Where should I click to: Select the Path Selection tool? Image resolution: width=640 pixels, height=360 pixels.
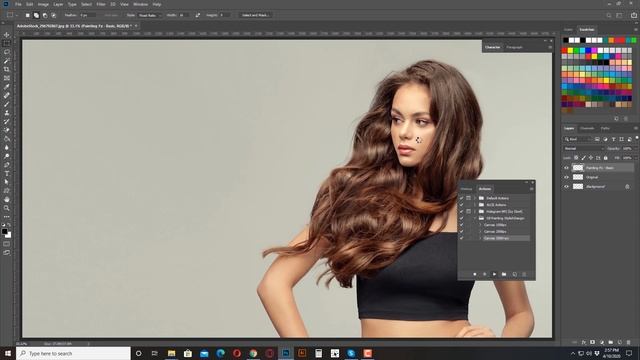pyautogui.click(x=7, y=182)
